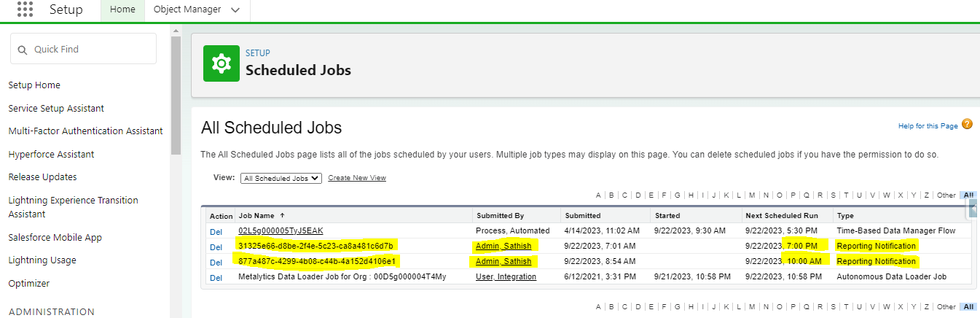The width and height of the screenshot is (980, 318).
Task: Open Setup Home in sidebar
Action: [34, 85]
